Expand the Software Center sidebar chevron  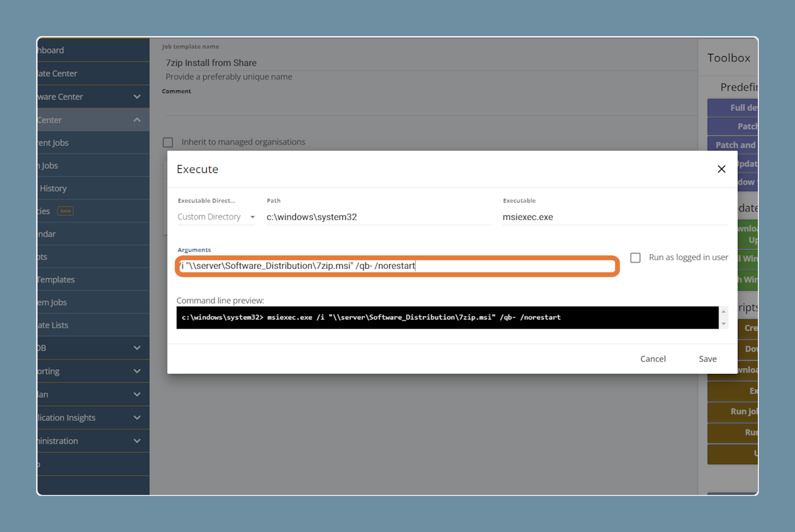137,96
